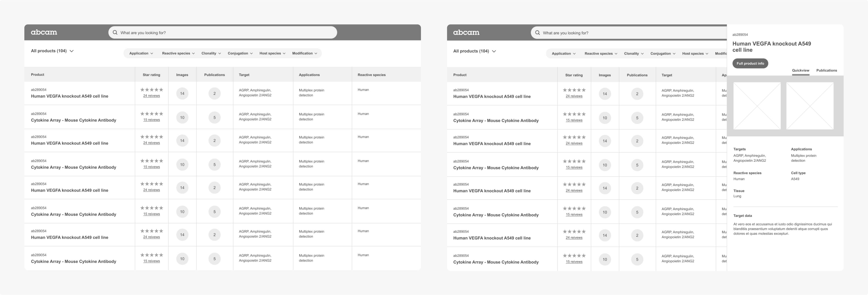
Task: Open the Modification filter dropdown on left
Action: coord(305,53)
